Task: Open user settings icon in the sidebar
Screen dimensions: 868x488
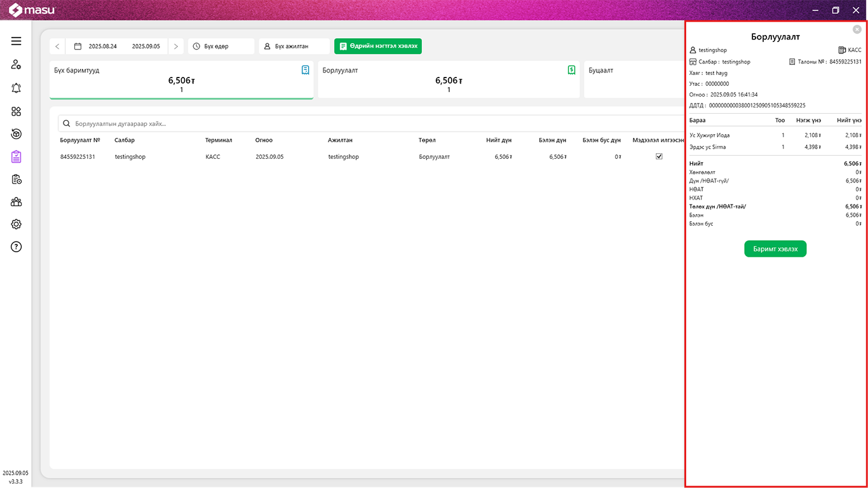Action: [17, 65]
